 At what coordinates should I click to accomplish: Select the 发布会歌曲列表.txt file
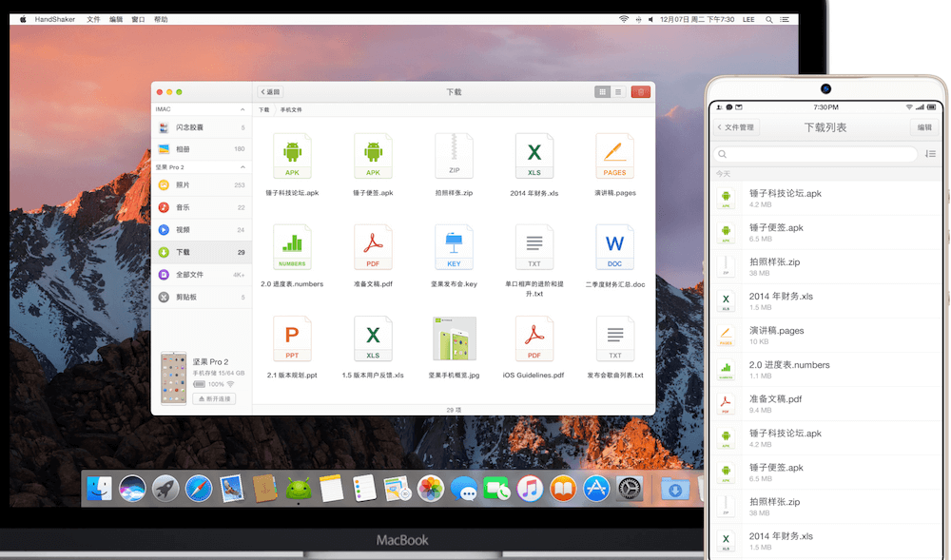615,338
